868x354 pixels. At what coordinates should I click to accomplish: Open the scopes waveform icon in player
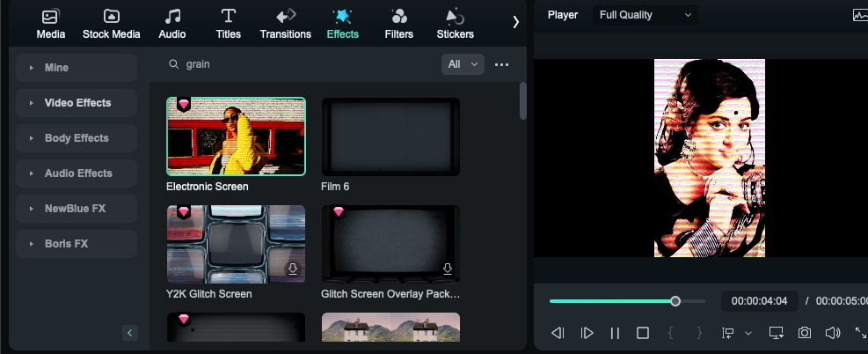(860, 15)
